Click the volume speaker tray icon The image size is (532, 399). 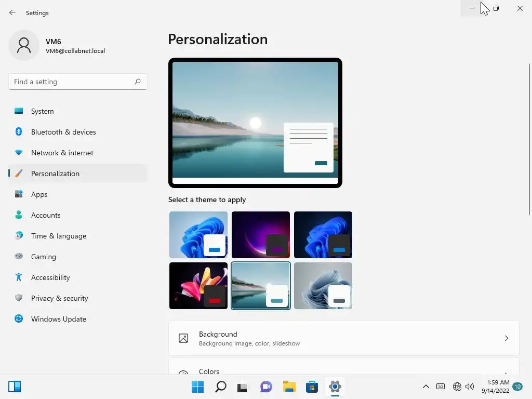point(470,387)
